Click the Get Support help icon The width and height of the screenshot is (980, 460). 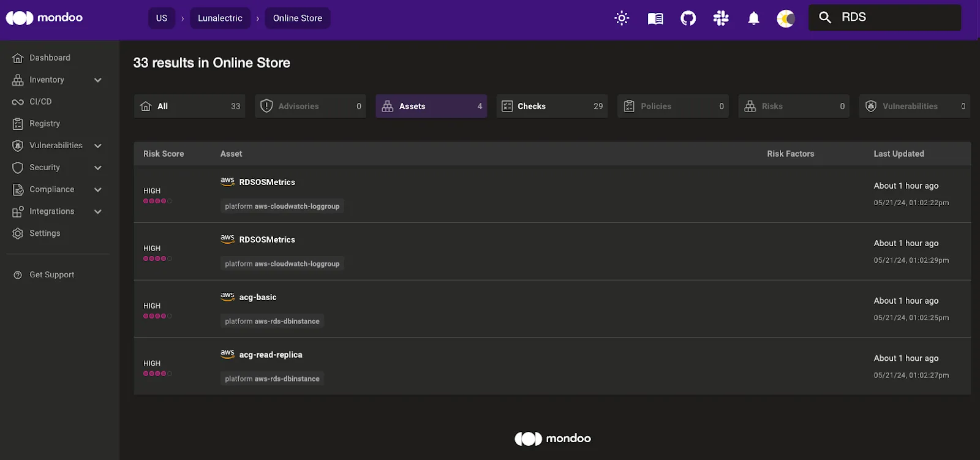[x=18, y=275]
